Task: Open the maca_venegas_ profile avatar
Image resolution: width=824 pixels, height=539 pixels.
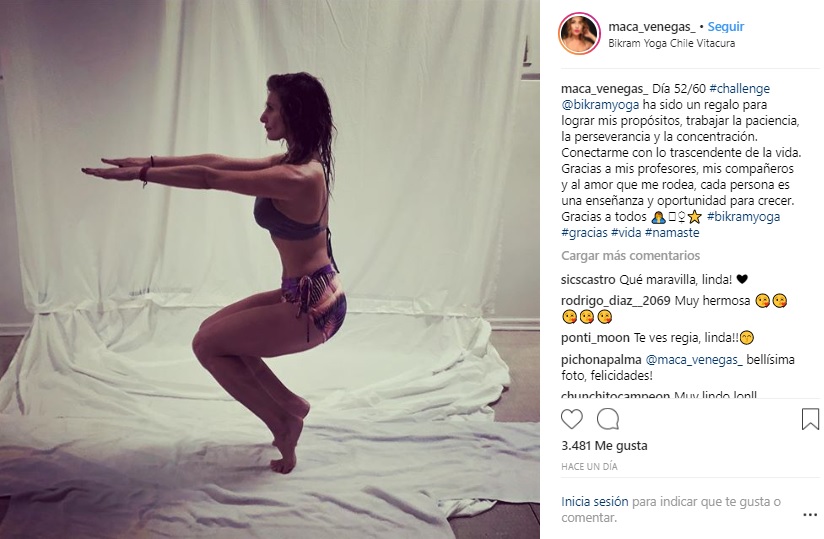Action: tap(579, 34)
